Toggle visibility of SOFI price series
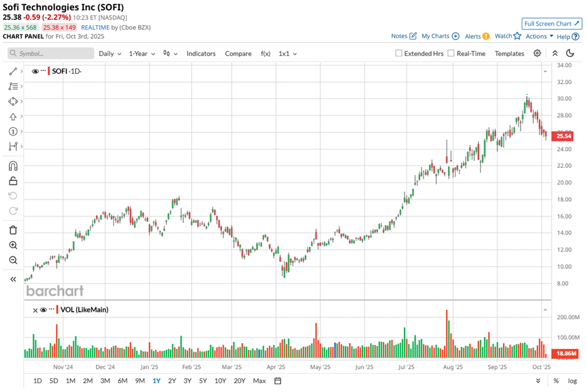 tap(35, 71)
